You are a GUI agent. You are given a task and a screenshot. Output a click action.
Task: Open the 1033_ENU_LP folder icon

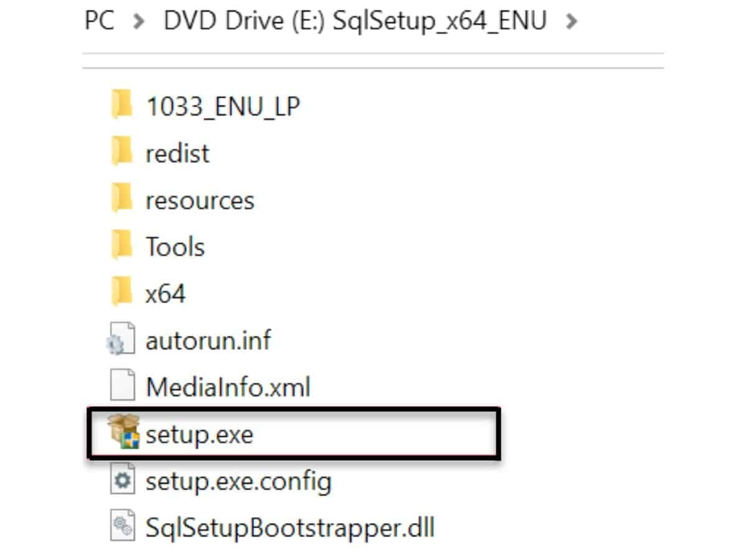122,105
